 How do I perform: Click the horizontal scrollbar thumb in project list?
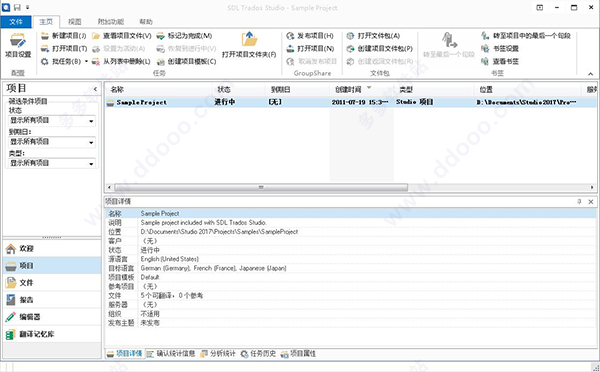point(261,188)
